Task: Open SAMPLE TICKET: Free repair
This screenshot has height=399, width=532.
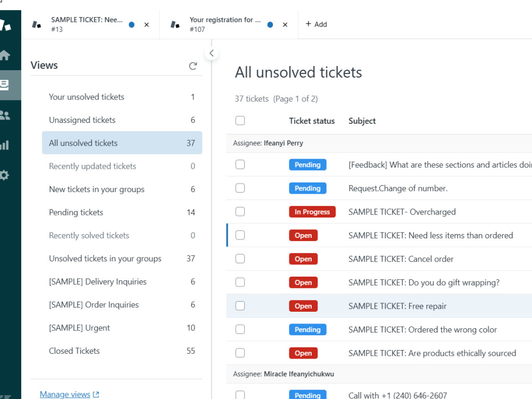Action: 397,306
